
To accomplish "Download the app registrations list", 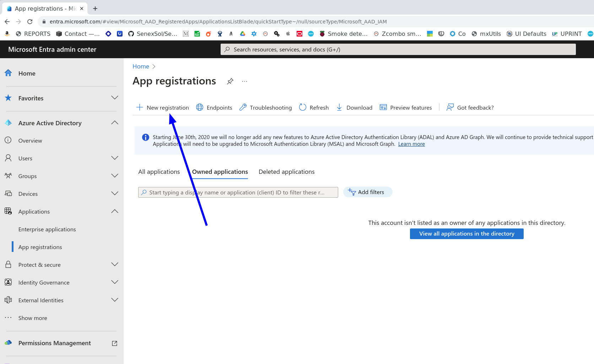I will coord(354,107).
